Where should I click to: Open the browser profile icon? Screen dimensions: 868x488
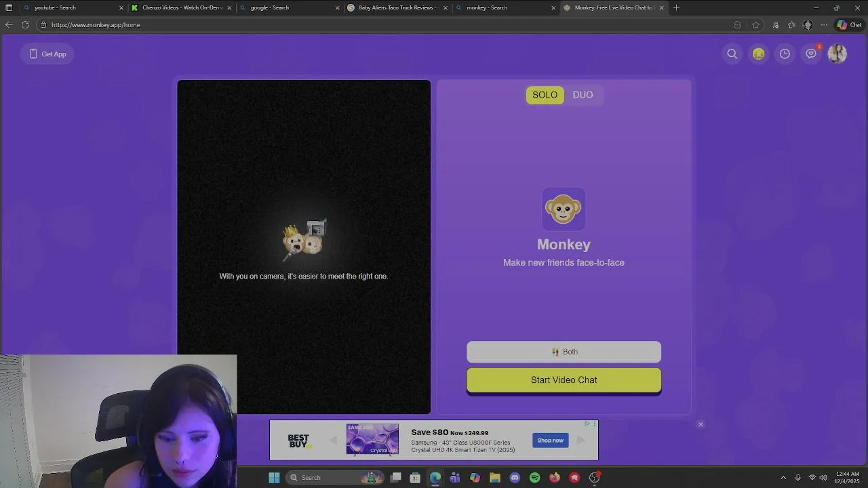pos(808,25)
